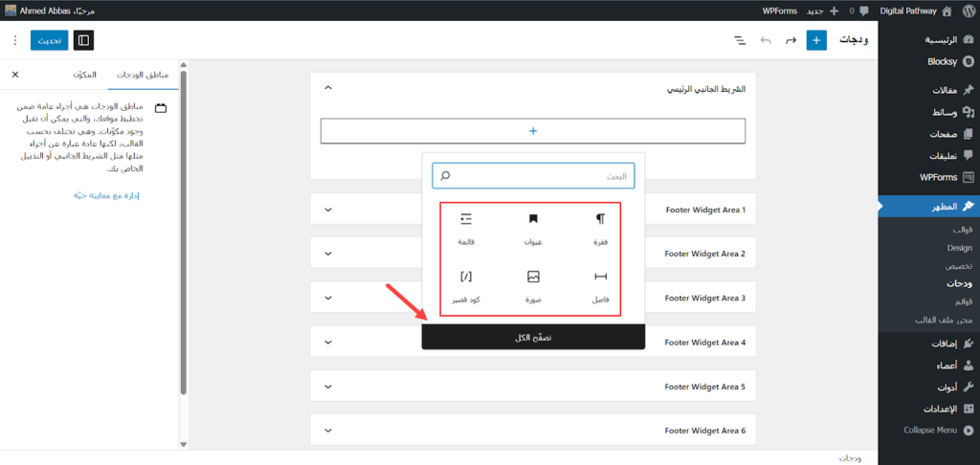The width and height of the screenshot is (980, 465).
Task: Open the list view icon in toolbar
Action: (740, 41)
